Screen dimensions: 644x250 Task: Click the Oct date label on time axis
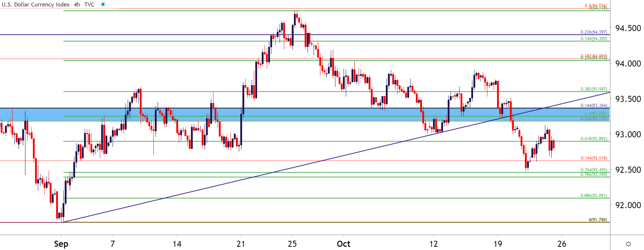point(344,244)
